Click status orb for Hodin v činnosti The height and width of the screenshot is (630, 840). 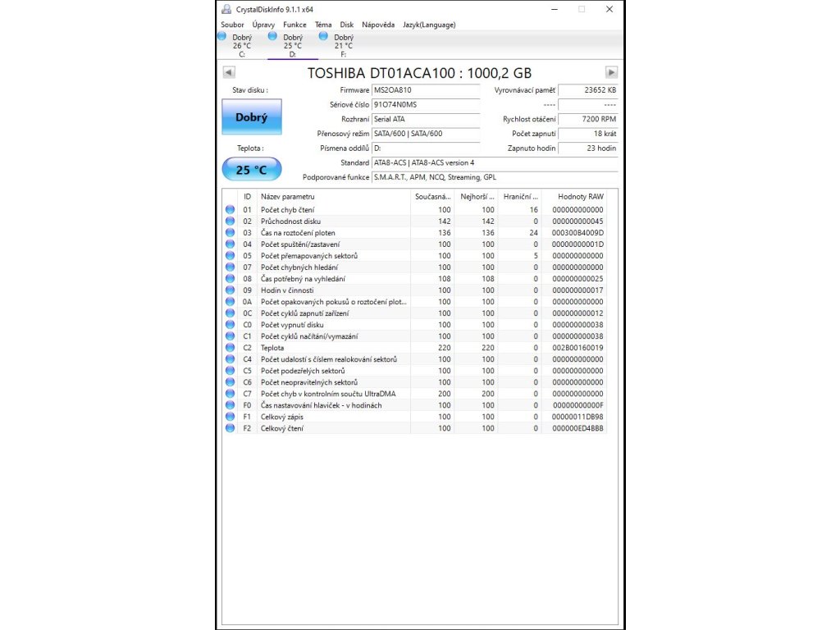(x=231, y=290)
